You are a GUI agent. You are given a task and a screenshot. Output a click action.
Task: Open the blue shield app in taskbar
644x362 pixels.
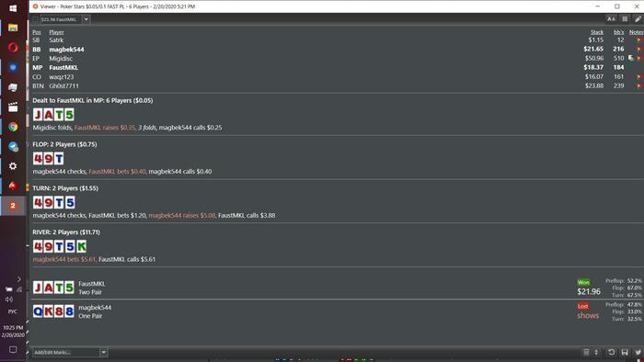pos(13,67)
